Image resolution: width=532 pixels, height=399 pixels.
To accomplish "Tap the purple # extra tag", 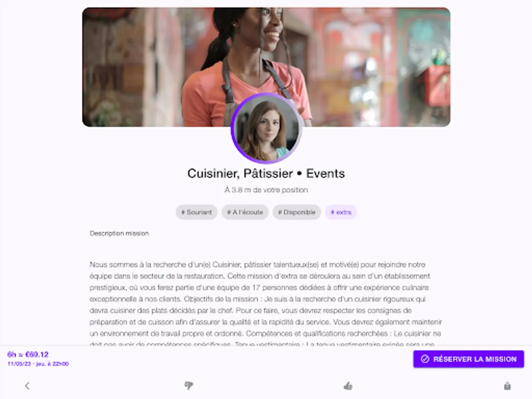I will (341, 212).
